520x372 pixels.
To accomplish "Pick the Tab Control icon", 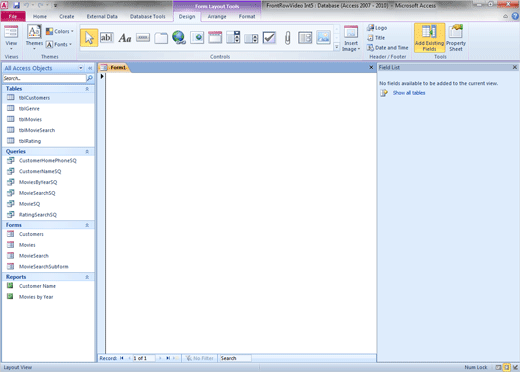I will 161,38.
